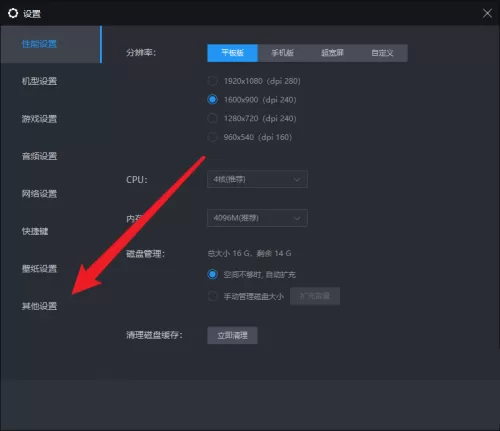
Task: Expand the CPU cores dropdown
Action: 257,179
